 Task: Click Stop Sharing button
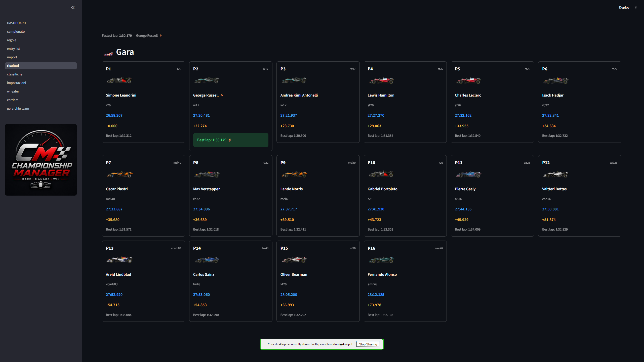point(368,344)
